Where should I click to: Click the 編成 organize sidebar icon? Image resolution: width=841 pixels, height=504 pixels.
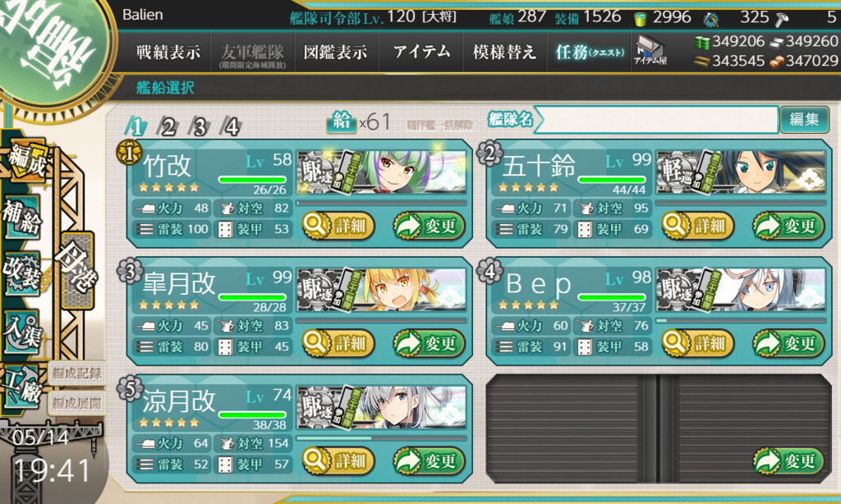tap(25, 160)
